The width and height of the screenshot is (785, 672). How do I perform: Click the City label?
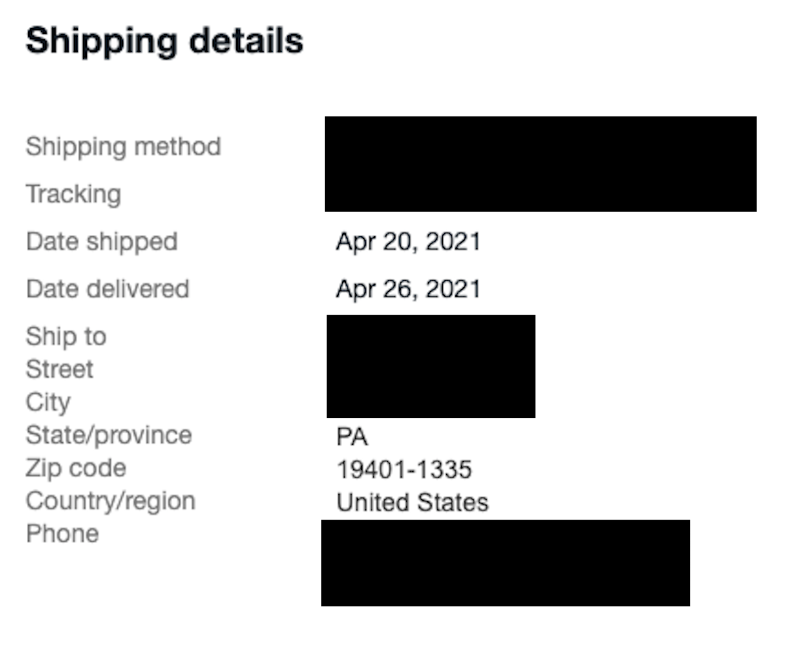(48, 402)
